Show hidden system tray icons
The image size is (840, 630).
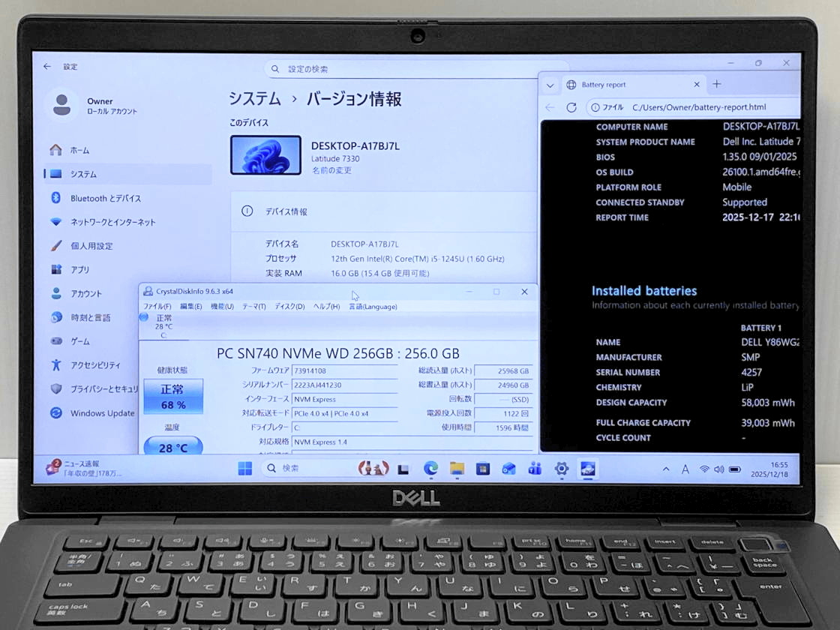[x=666, y=469]
